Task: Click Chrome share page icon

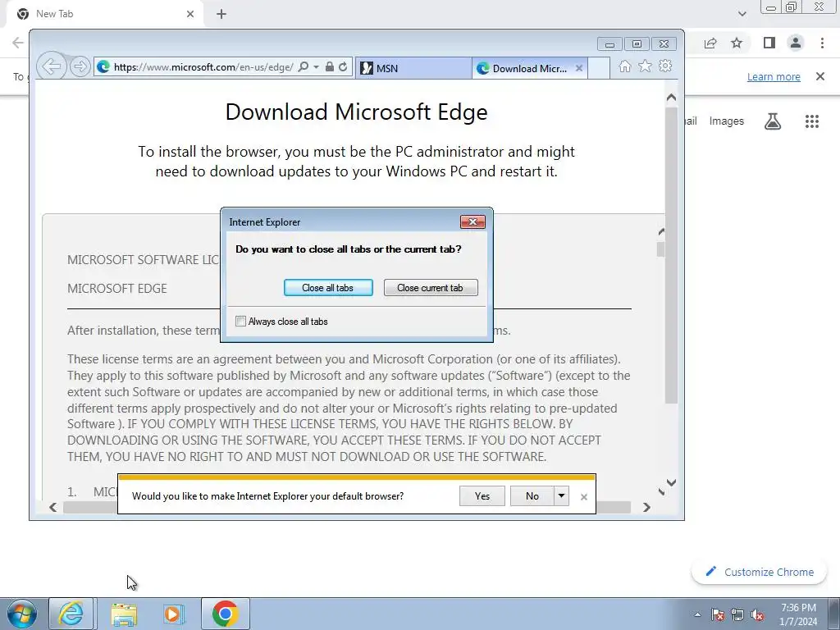Action: click(x=710, y=43)
